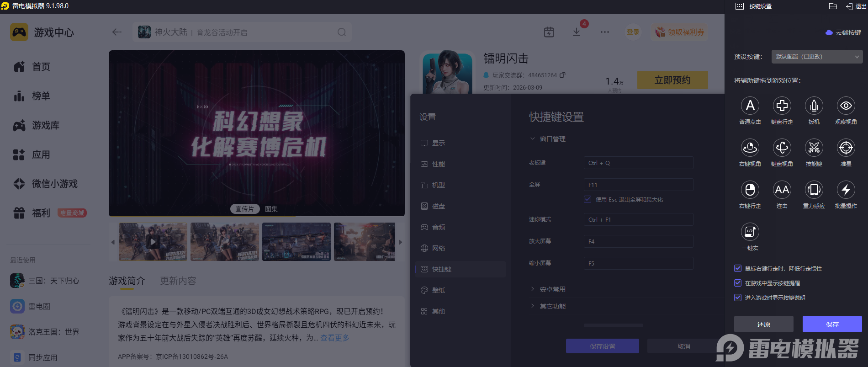The height and width of the screenshot is (367, 868).
Task: Click 取消 in settings dialog
Action: click(x=683, y=346)
